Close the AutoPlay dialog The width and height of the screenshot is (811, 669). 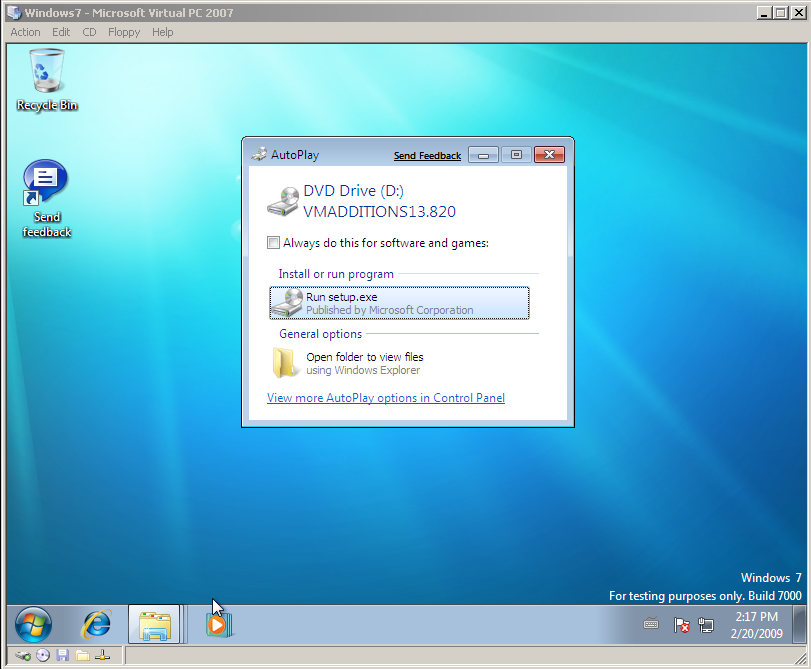[x=549, y=155]
